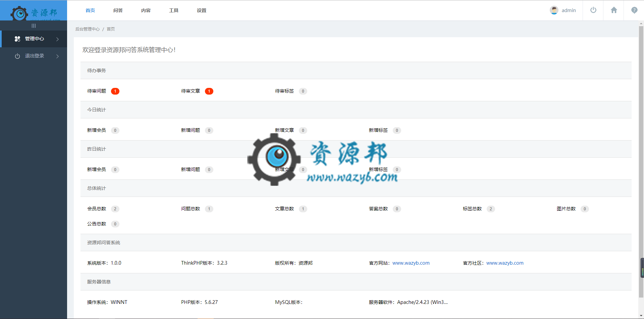Click the admin user avatar
The image size is (644, 319).
554,10
